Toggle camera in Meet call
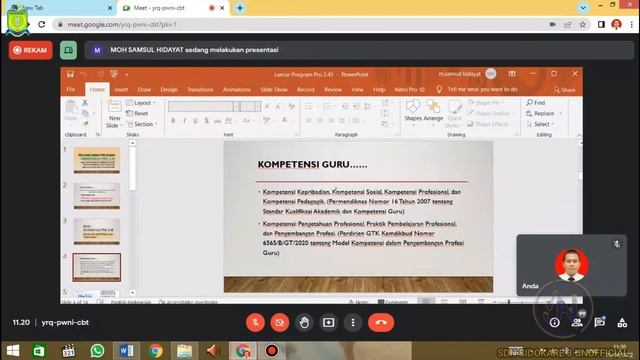Image resolution: width=640 pixels, height=360 pixels. tap(280, 322)
